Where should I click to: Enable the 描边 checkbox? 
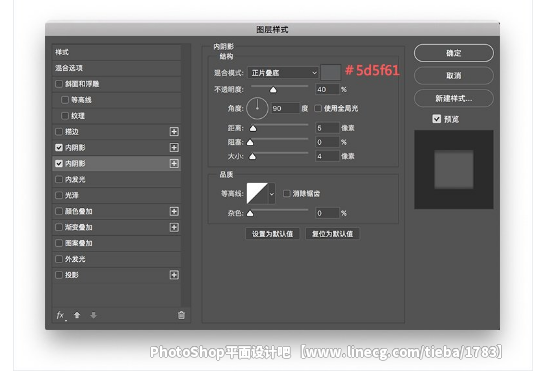(59, 132)
